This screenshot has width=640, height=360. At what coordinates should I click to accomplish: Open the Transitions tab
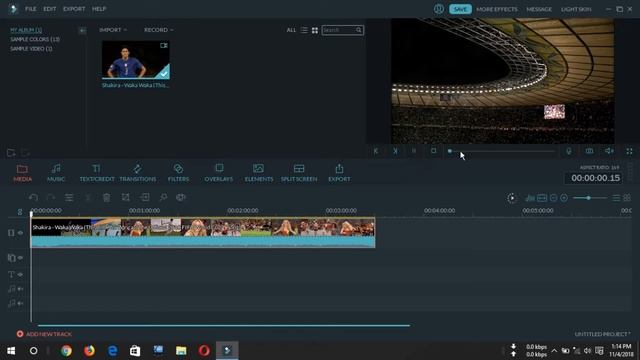[x=138, y=173]
